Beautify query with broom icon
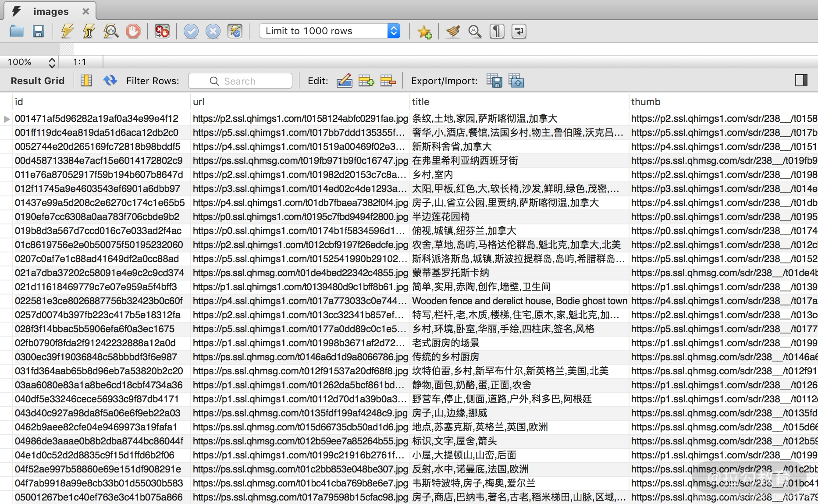The width and height of the screenshot is (818, 504). 453,31
